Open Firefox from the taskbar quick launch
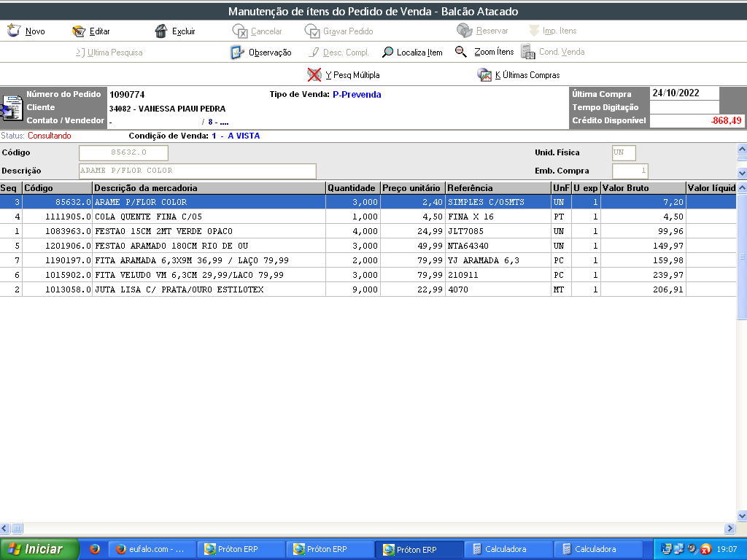This screenshot has height=560, width=747. [x=95, y=549]
